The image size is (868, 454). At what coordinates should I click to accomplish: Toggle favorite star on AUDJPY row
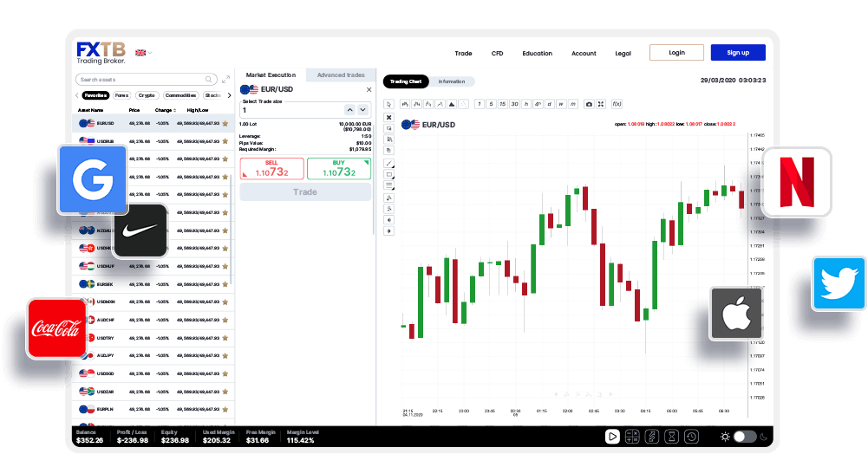[225, 355]
